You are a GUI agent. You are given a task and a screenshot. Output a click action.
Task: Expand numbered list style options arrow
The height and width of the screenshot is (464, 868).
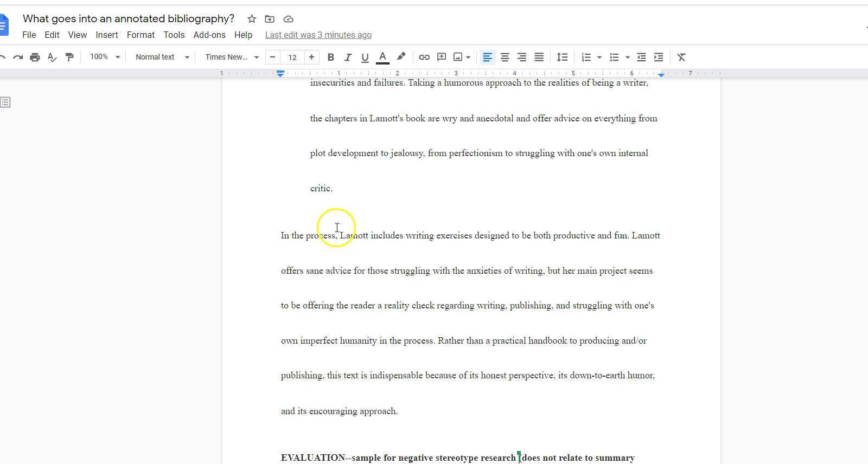point(599,57)
